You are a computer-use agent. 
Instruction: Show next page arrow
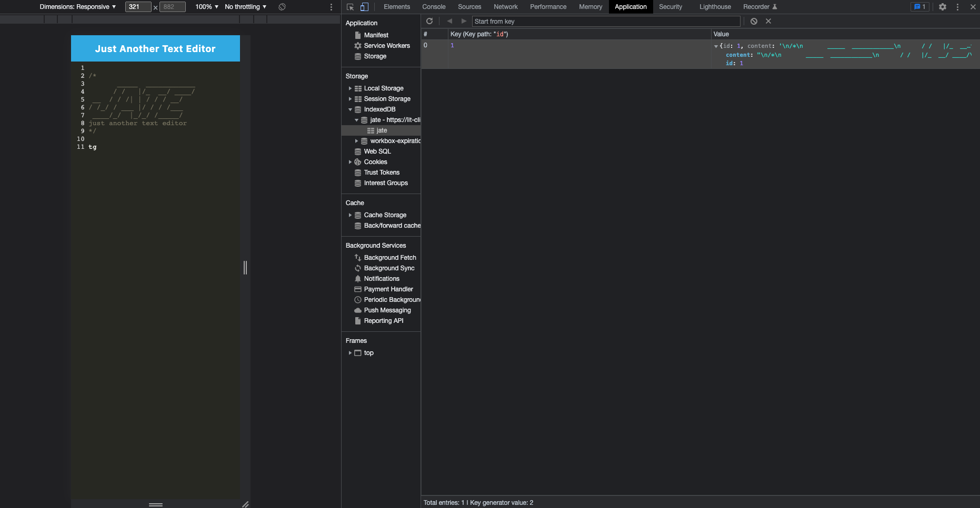coord(464,21)
